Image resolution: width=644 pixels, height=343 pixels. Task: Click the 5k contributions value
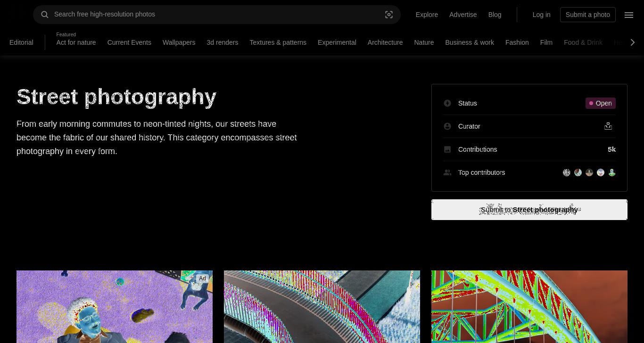pos(612,149)
